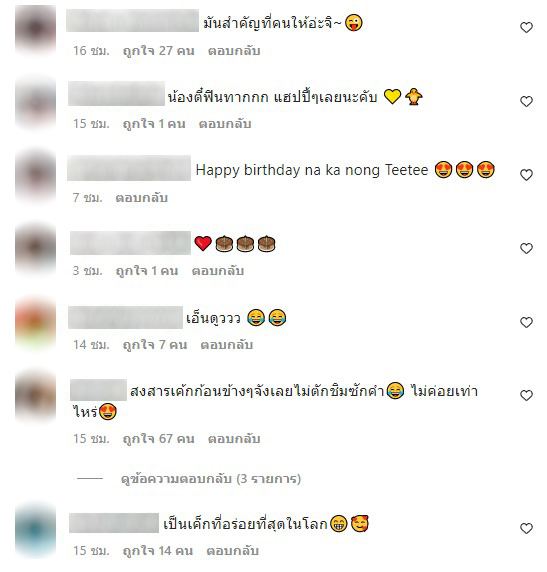547x572 pixels.
Task: Open the avatar of the last commenter
Action: click(x=35, y=530)
